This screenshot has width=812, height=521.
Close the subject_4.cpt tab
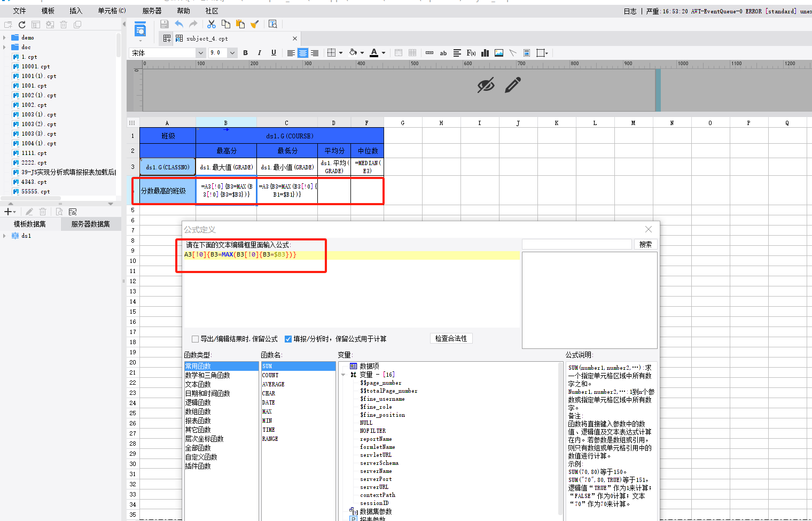coord(295,38)
